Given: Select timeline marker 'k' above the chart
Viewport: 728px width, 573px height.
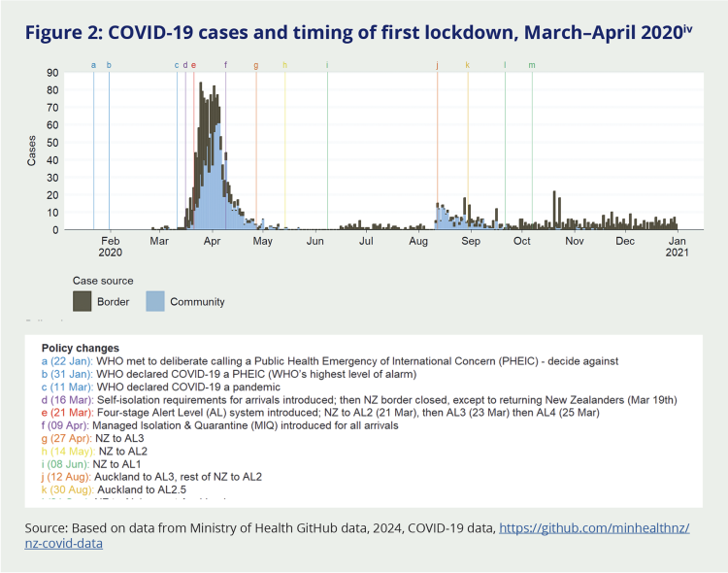Looking at the screenshot, I should [468, 65].
